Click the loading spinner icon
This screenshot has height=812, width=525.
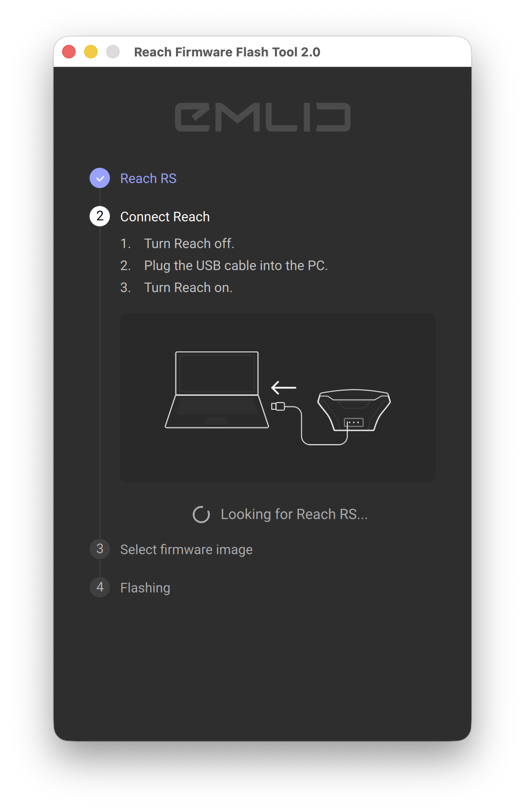pyautogui.click(x=201, y=515)
